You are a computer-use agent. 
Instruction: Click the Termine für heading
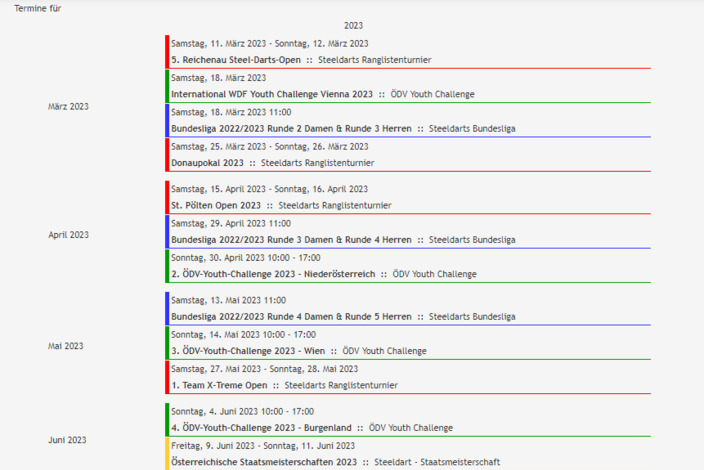click(37, 8)
